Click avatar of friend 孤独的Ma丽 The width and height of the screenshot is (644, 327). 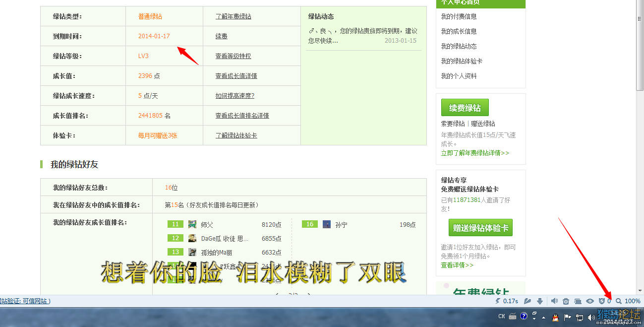(192, 252)
